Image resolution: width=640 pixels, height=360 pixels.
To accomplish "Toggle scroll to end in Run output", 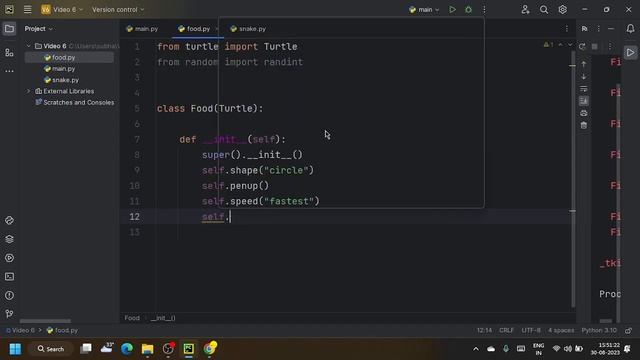I will click(584, 101).
